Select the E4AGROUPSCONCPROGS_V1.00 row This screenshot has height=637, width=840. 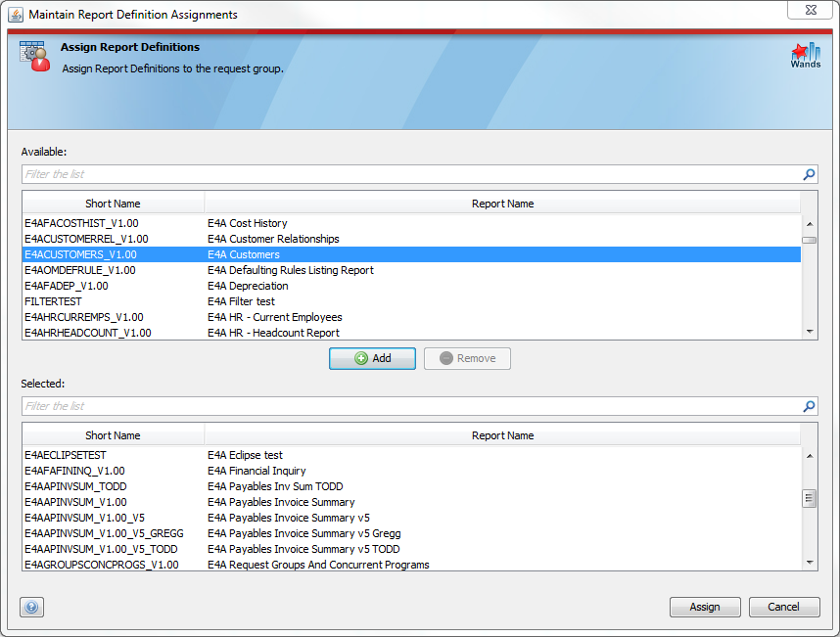[x=411, y=565]
